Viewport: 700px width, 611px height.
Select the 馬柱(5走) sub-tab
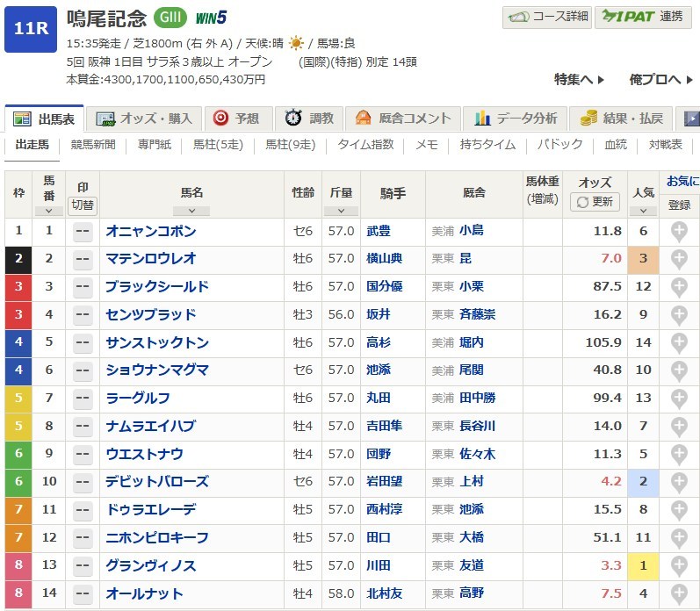click(217, 145)
